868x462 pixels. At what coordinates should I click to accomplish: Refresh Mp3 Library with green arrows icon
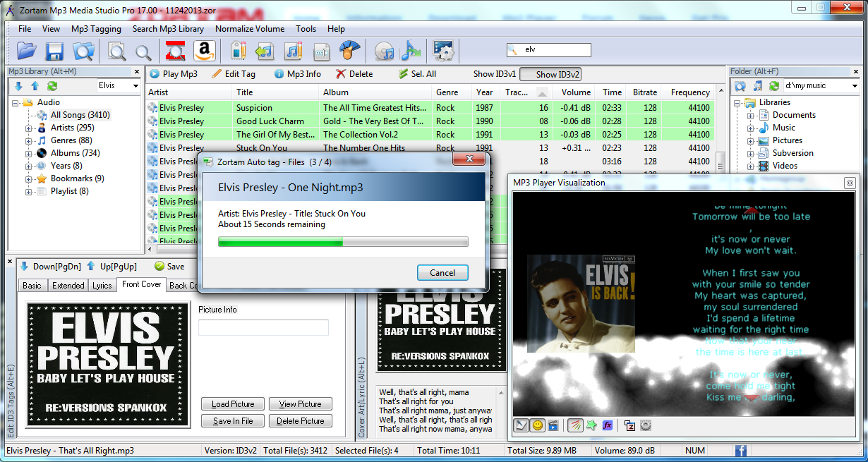pos(52,86)
